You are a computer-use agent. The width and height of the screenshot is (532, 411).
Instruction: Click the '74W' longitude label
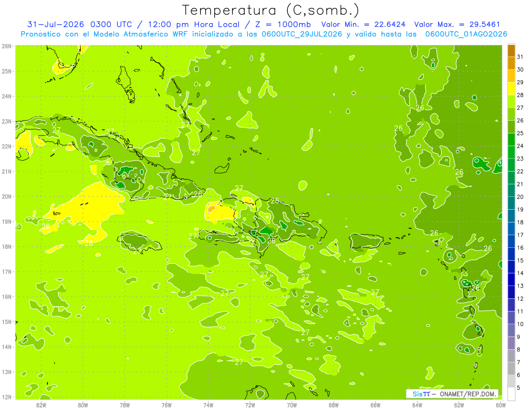click(208, 405)
